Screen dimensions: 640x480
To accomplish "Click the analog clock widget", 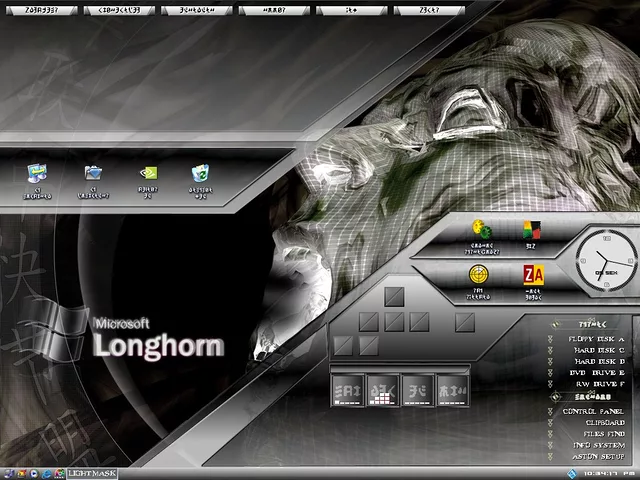I will pyautogui.click(x=606, y=260).
